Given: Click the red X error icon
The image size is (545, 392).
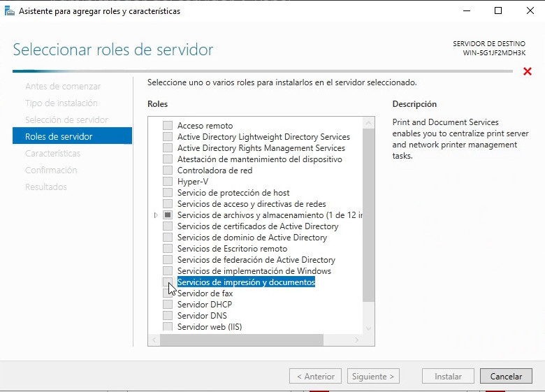Looking at the screenshot, I should click(527, 71).
